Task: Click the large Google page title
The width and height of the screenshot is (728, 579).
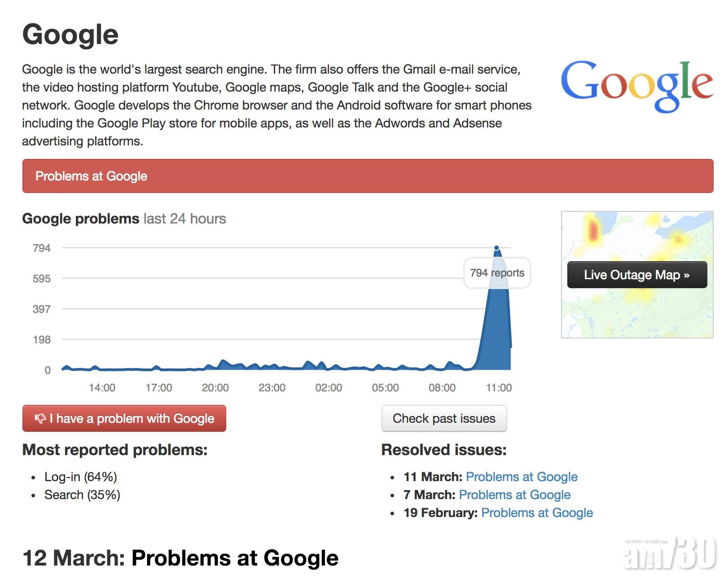Action: tap(70, 35)
